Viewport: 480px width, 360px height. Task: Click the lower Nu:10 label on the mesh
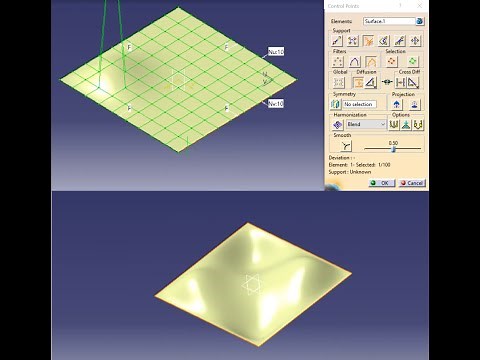pyautogui.click(x=276, y=104)
